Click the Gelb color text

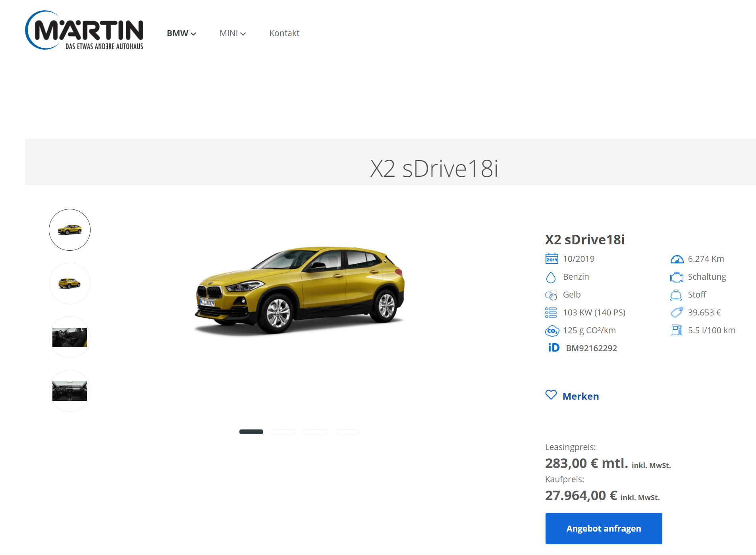(572, 295)
